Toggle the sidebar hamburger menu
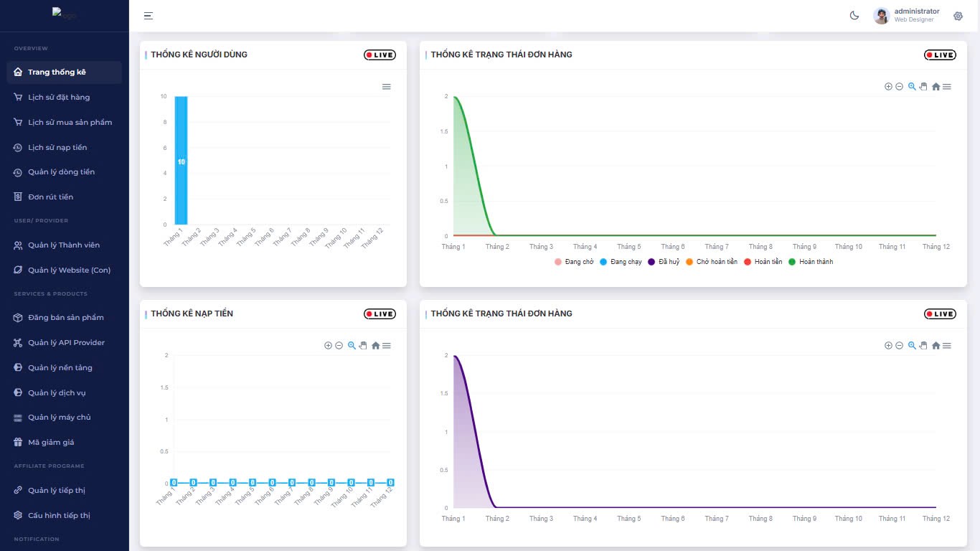 (x=149, y=16)
